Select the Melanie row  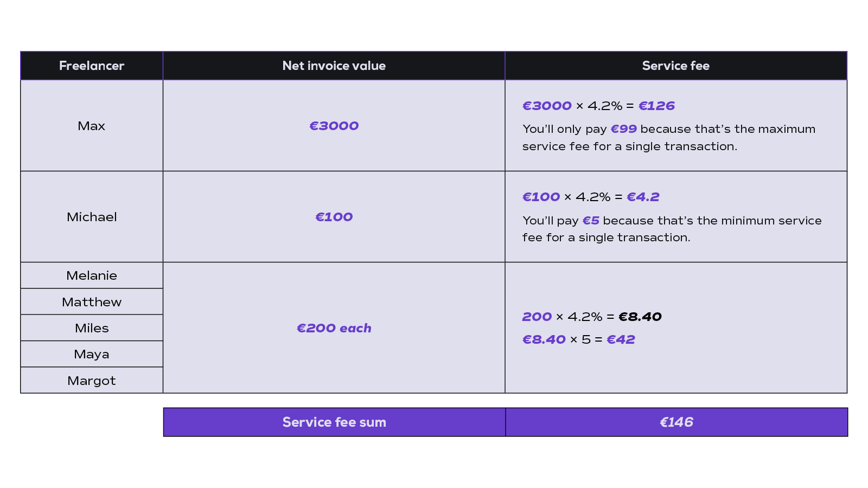[x=92, y=275]
